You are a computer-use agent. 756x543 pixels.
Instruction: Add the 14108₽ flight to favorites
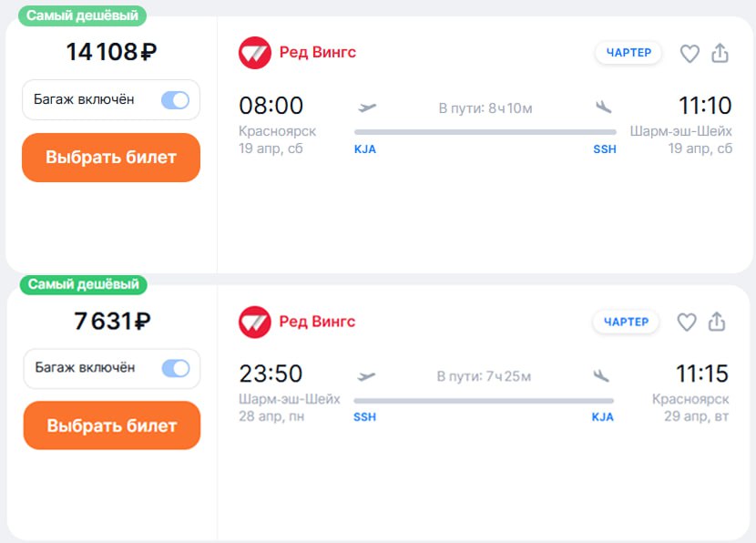[690, 54]
